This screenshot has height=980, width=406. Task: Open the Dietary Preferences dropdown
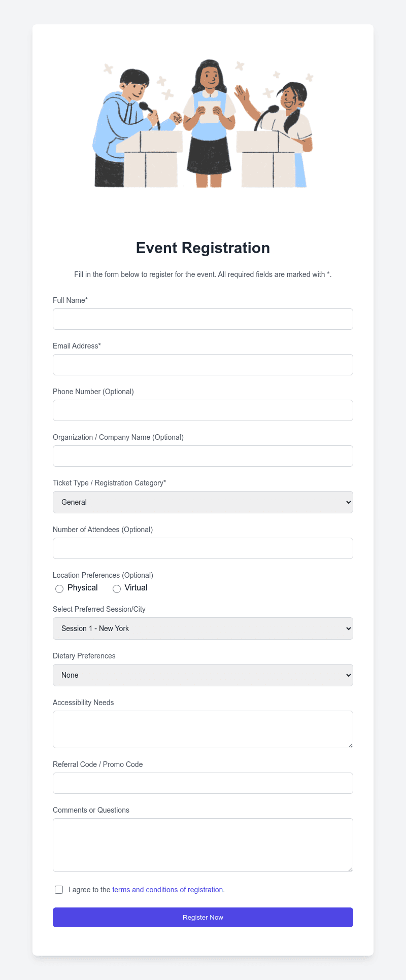coord(202,675)
